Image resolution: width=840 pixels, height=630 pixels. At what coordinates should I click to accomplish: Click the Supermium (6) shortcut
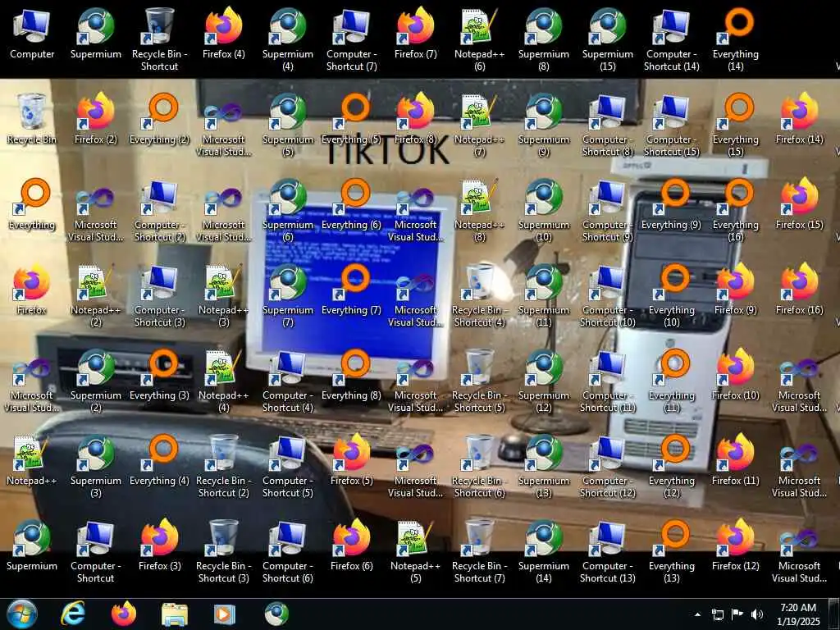(x=288, y=211)
